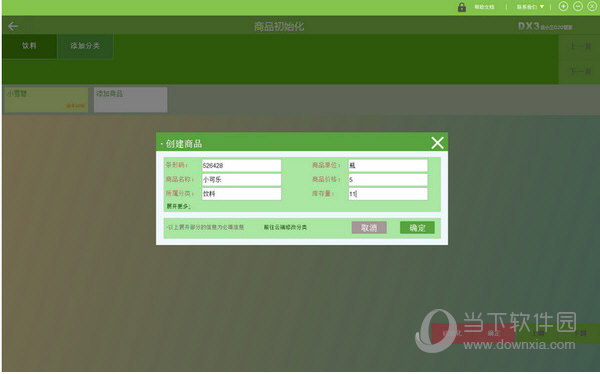
Task: Click the 库存量 field showing 11
Action: click(388, 194)
